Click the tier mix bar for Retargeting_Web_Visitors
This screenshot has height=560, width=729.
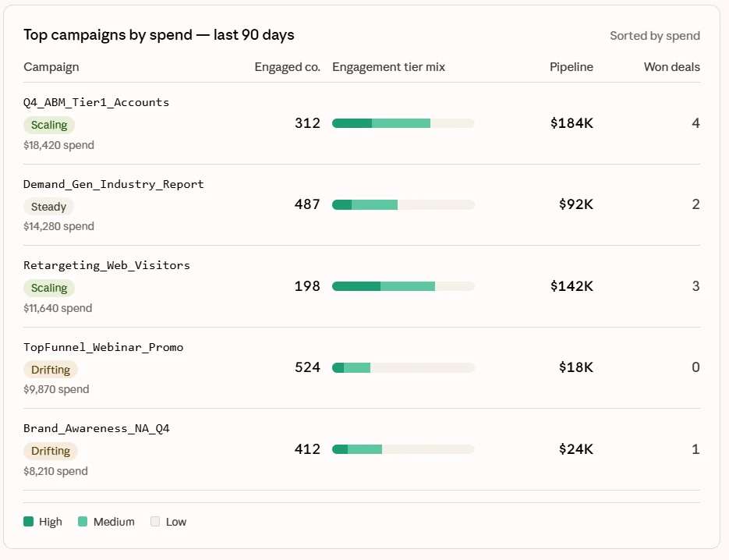pos(403,286)
